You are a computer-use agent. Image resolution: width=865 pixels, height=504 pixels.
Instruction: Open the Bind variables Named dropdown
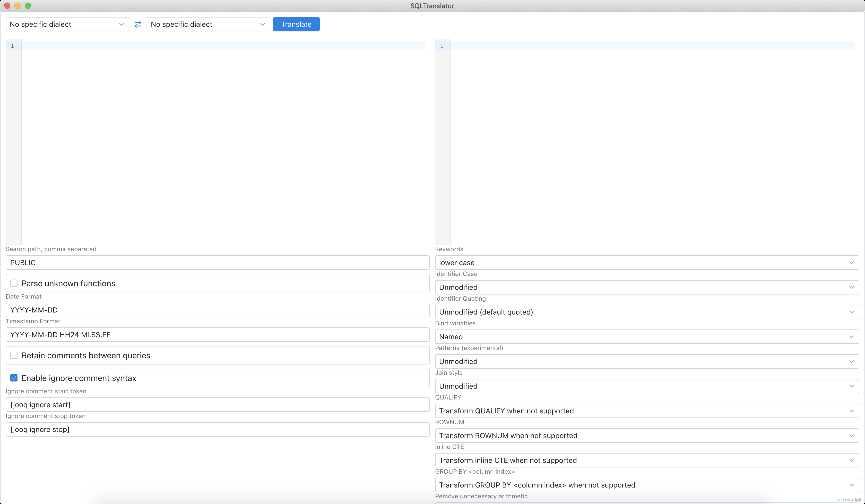[647, 337]
